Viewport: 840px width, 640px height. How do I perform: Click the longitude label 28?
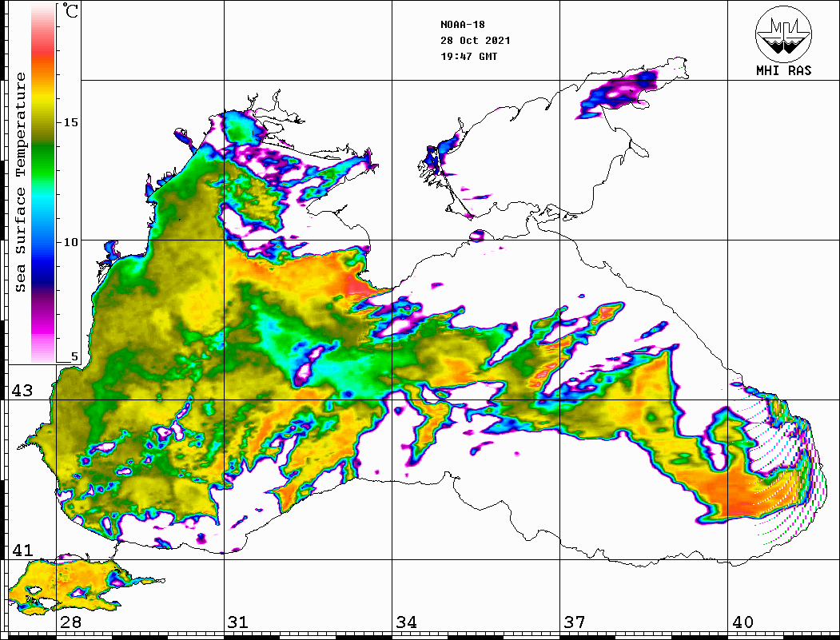tap(70, 622)
